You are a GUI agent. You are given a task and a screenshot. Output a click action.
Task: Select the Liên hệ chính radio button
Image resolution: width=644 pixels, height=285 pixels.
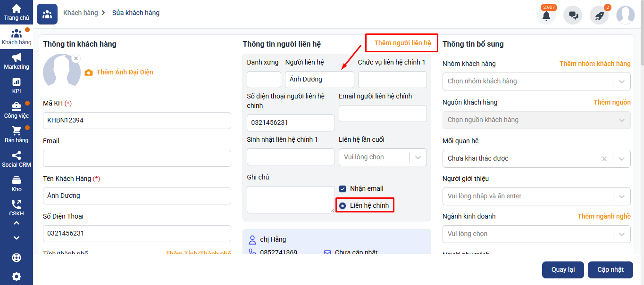(x=343, y=206)
